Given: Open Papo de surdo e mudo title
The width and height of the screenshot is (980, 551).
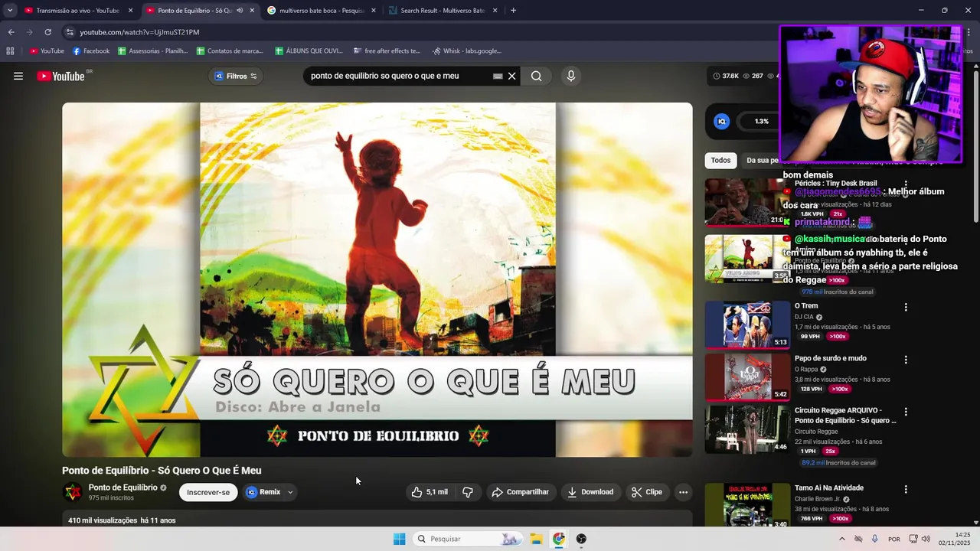Looking at the screenshot, I should [830, 358].
